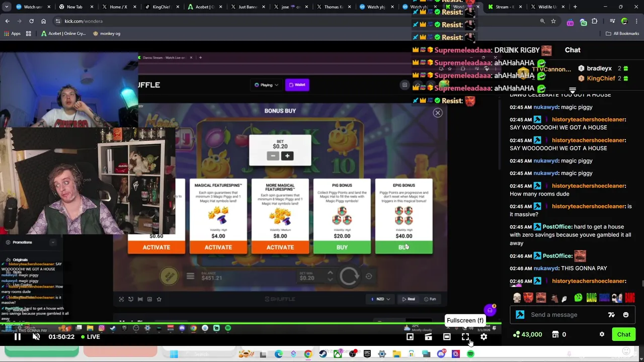Open monkey og bookmark
The height and width of the screenshot is (362, 644).
click(106, 34)
